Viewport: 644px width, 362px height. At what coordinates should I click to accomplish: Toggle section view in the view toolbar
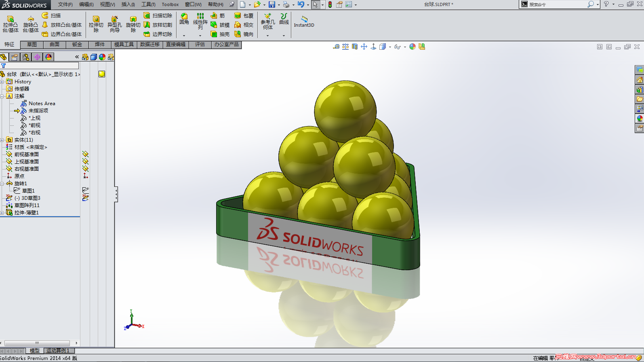pyautogui.click(x=355, y=47)
